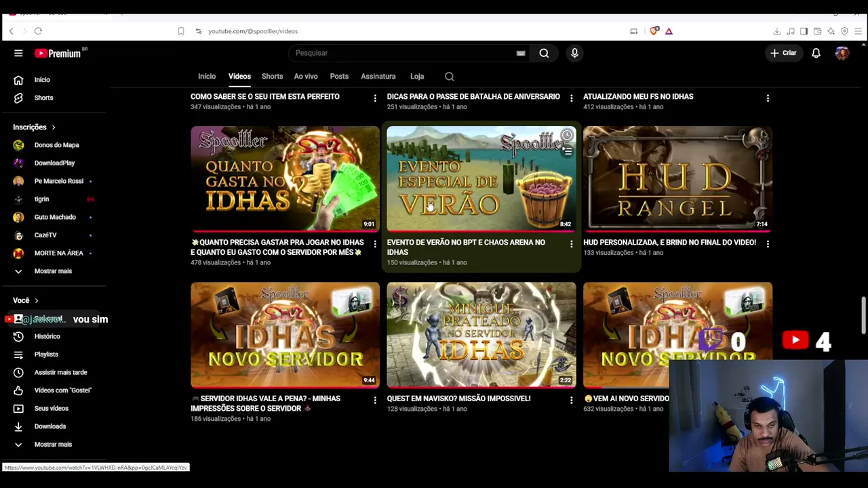Open the Loja tab
The height and width of the screenshot is (488, 868).
[x=417, y=77]
